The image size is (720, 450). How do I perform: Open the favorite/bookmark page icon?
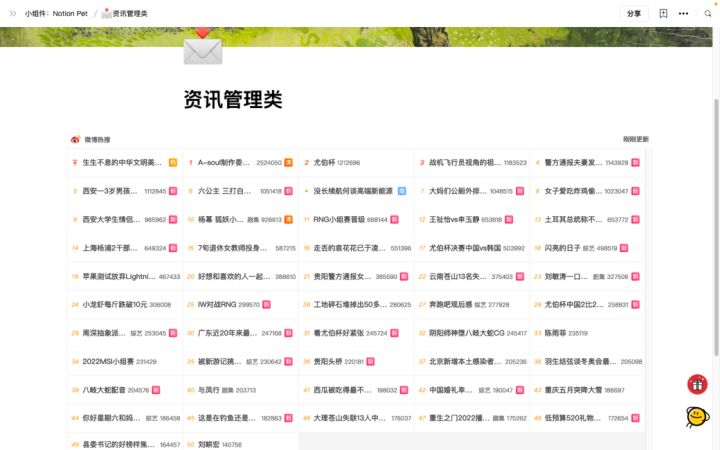663,13
